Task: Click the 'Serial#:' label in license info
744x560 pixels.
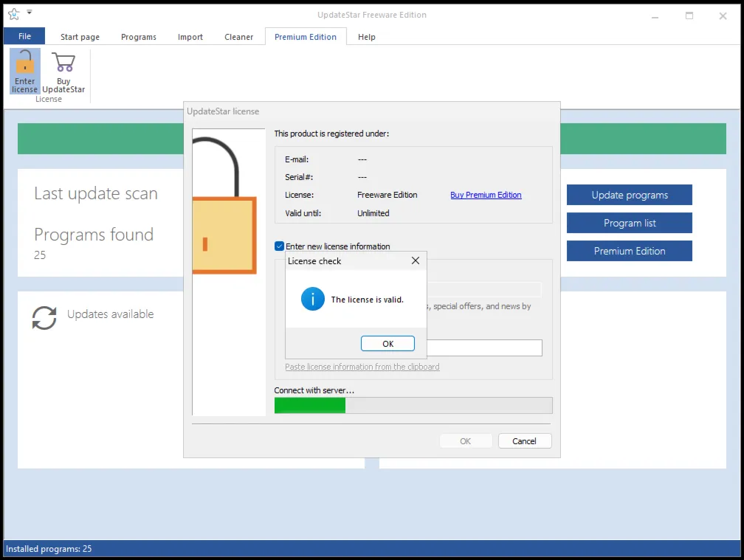Action: [299, 177]
